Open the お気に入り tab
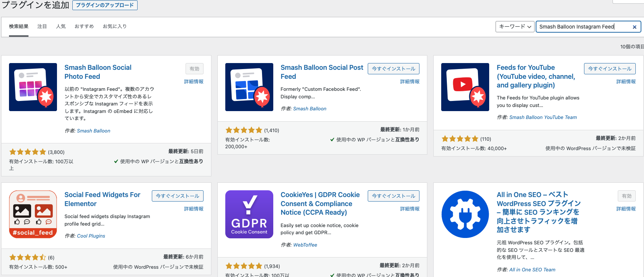Screen dimensions: 644x277 115,27
